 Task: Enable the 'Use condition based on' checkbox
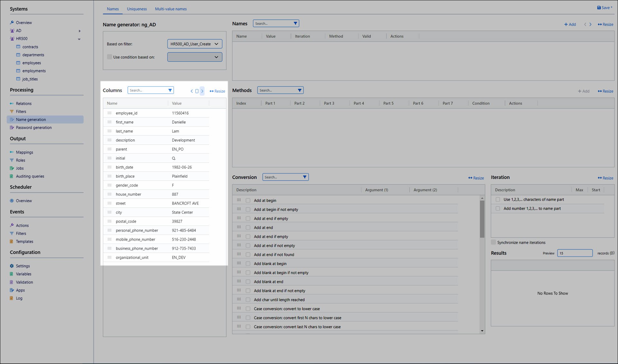tap(109, 57)
